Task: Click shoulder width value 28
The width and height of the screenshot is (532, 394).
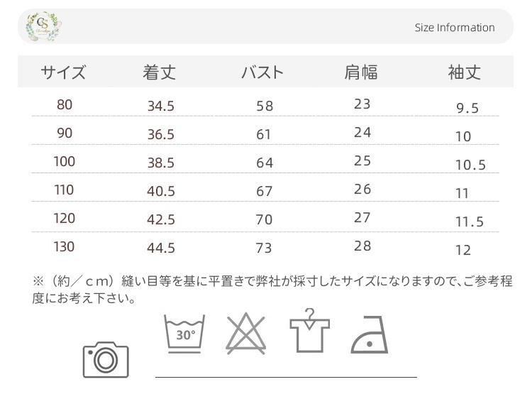Action: [362, 246]
